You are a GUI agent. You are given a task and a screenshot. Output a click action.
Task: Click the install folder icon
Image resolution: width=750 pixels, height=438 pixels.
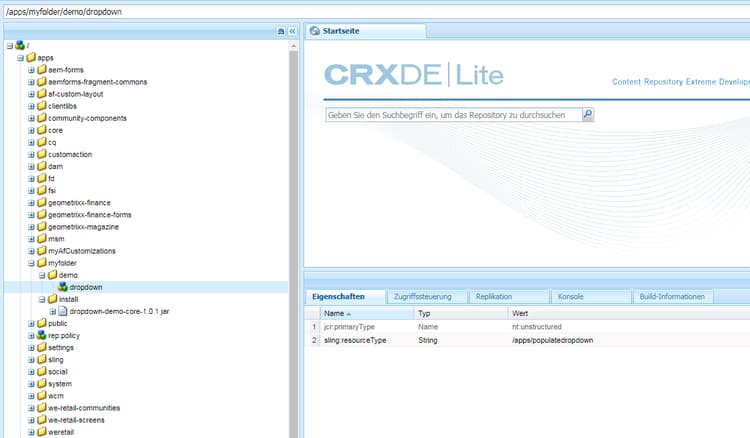point(52,299)
